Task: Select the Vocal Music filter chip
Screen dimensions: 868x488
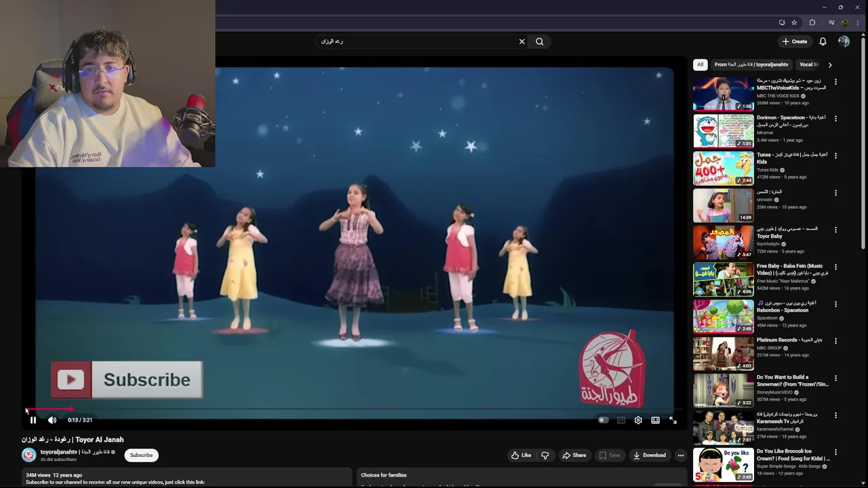Action: (808, 64)
